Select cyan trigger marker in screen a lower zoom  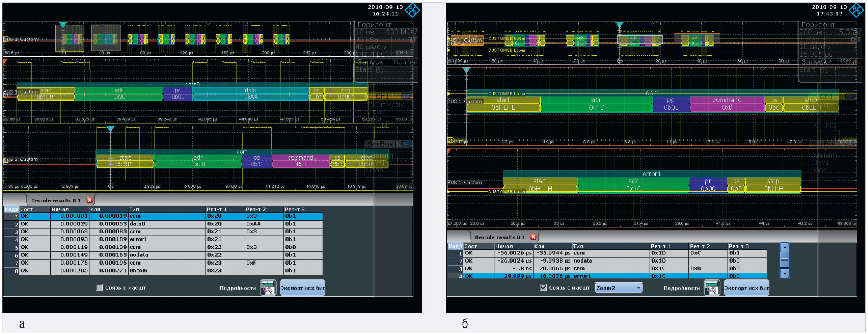click(x=111, y=129)
